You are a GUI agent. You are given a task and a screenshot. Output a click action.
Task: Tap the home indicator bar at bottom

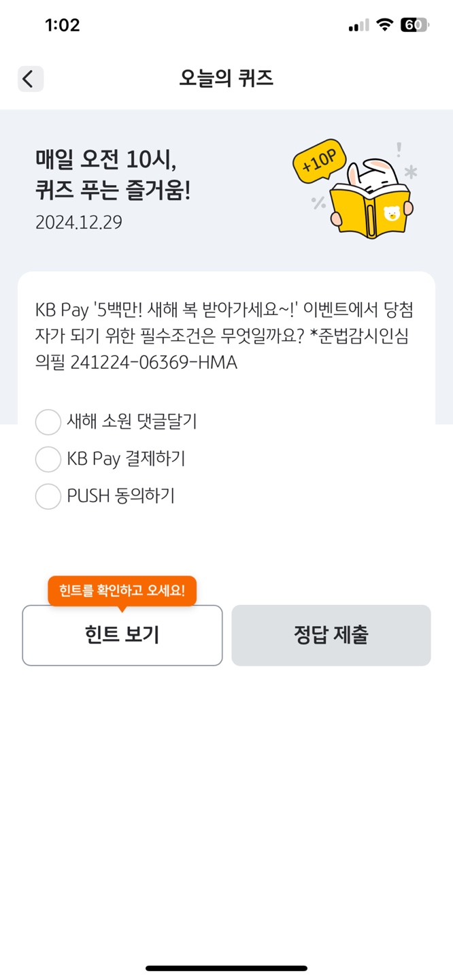coord(227,968)
